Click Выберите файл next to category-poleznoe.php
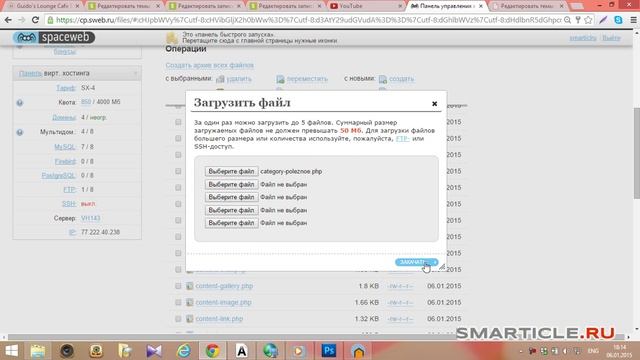This screenshot has width=640, height=360. pyautogui.click(x=231, y=171)
